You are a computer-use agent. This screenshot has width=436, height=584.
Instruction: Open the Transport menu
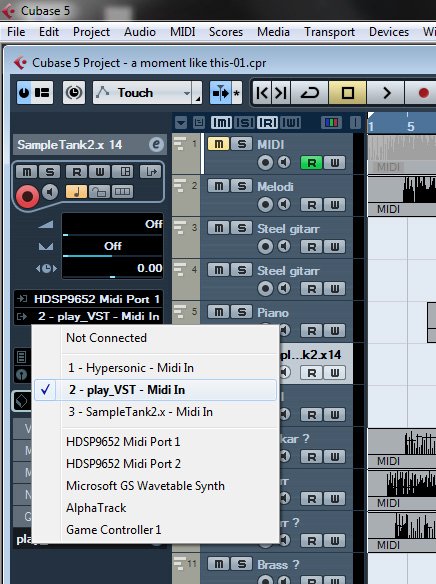[x=330, y=32]
